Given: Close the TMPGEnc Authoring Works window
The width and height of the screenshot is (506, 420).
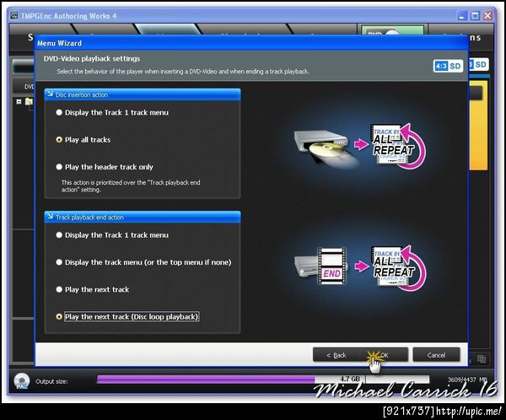Looking at the screenshot, I should 488,15.
